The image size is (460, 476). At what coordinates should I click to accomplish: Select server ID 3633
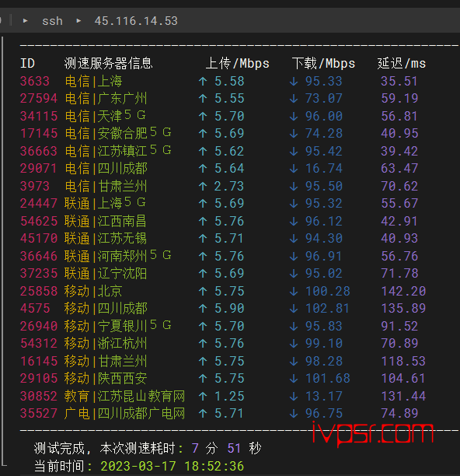34,81
